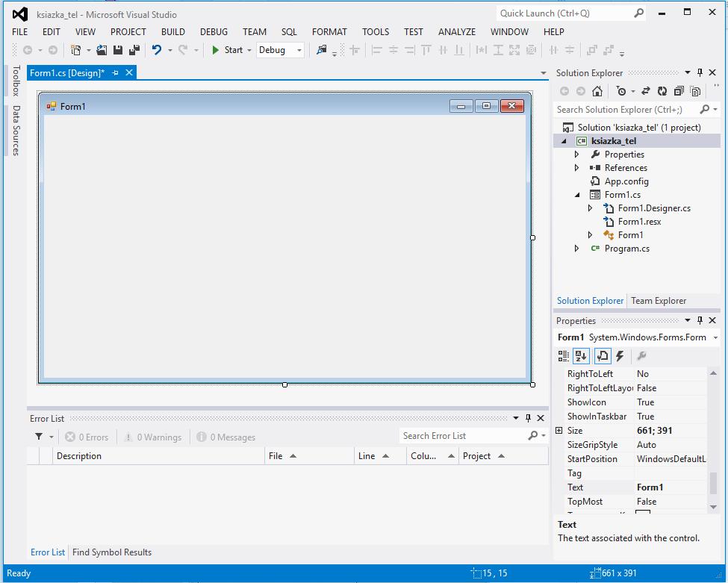Screen dimensions: 728x583
Task: Pin the Properties panel
Action: tap(700, 321)
